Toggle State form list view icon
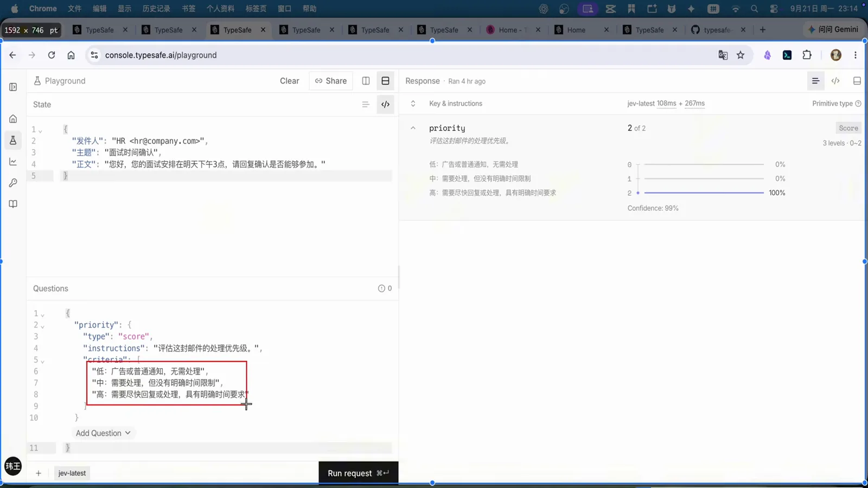Viewport: 868px width, 488px height. point(366,105)
